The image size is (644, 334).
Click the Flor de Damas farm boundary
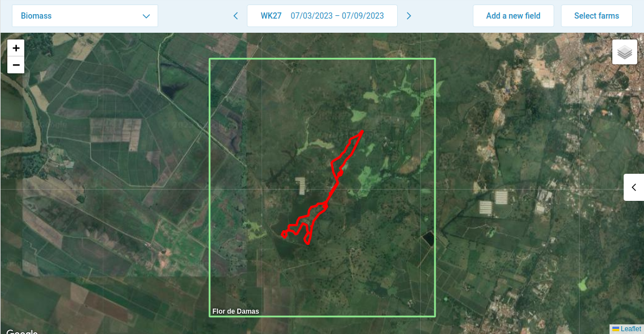click(322, 58)
